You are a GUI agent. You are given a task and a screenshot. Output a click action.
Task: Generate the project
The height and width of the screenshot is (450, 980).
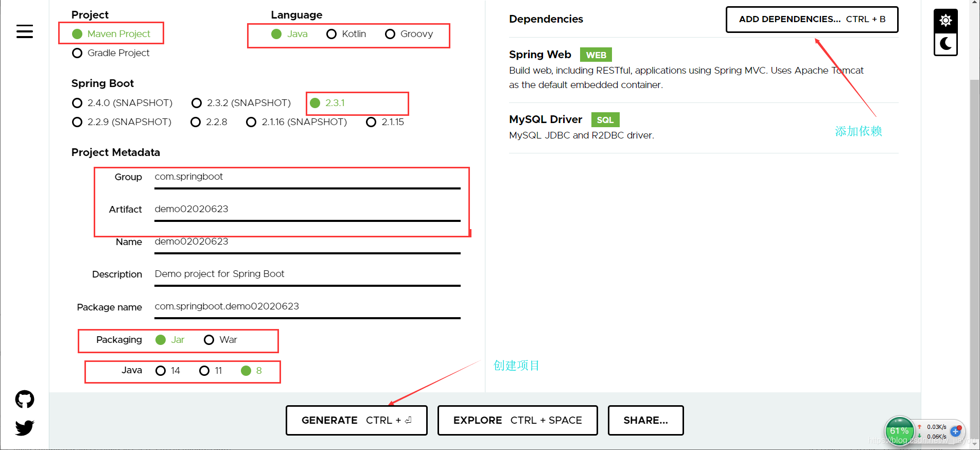point(356,420)
